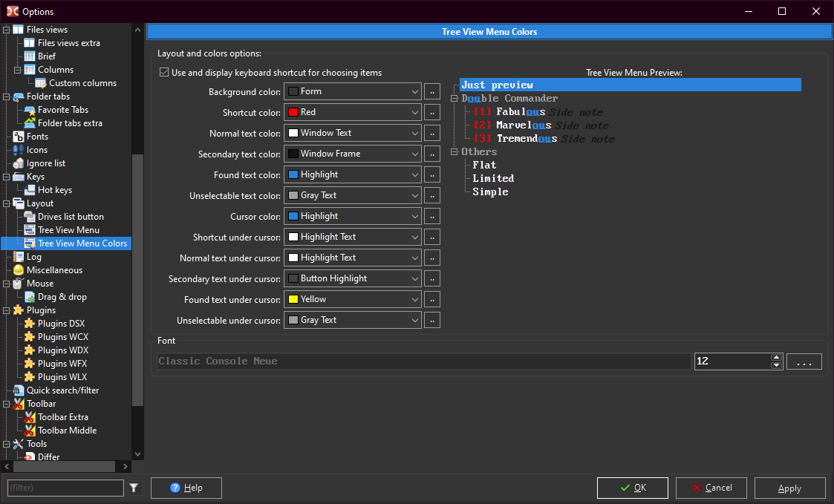Viewport: 834px width, 504px height.
Task: Open color picker for Cursor color
Action: [x=432, y=216]
